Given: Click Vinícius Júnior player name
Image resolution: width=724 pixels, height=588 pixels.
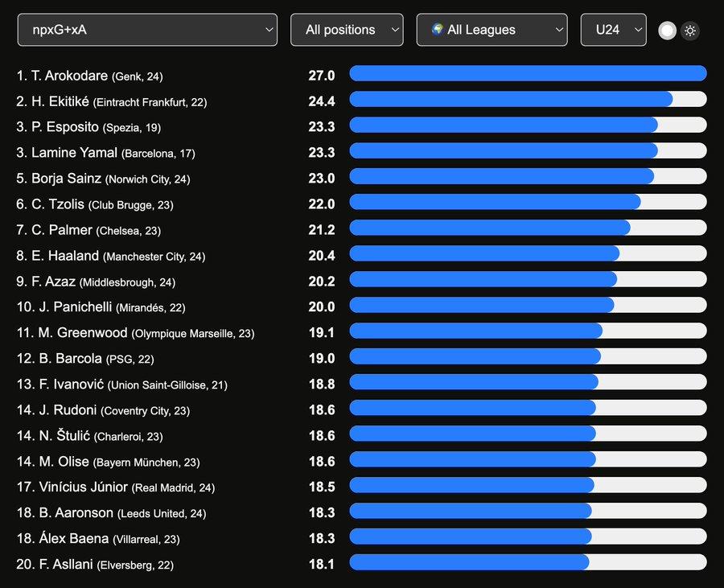Looking at the screenshot, I should click(x=83, y=487).
